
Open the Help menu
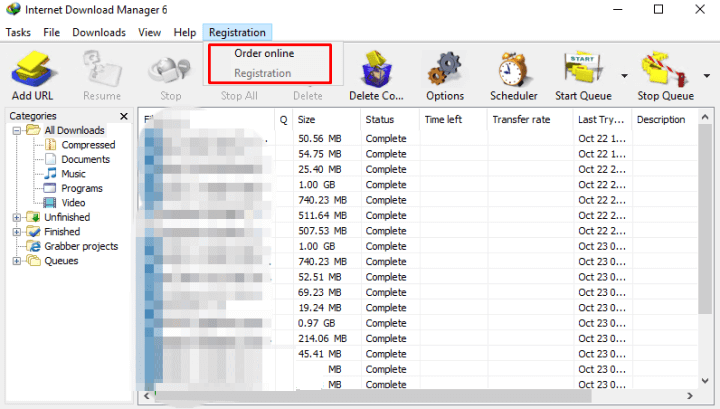pyautogui.click(x=185, y=33)
